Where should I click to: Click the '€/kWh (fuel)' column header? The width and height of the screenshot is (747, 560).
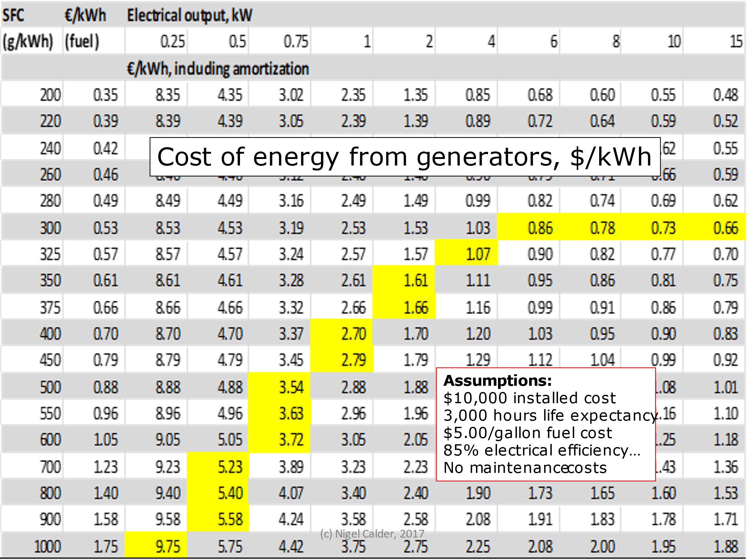pos(85,16)
